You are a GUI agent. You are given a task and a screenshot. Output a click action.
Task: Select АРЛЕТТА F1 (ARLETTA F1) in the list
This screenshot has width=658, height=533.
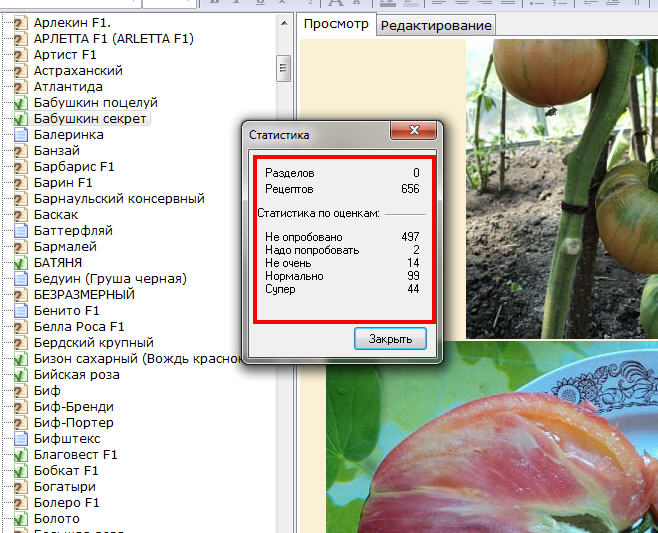click(x=114, y=39)
